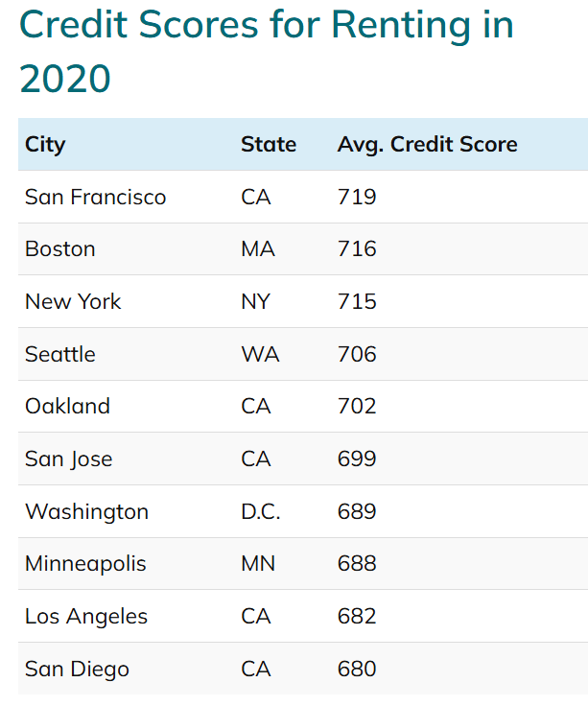
Task: Click the MA state cell
Action: (x=258, y=249)
